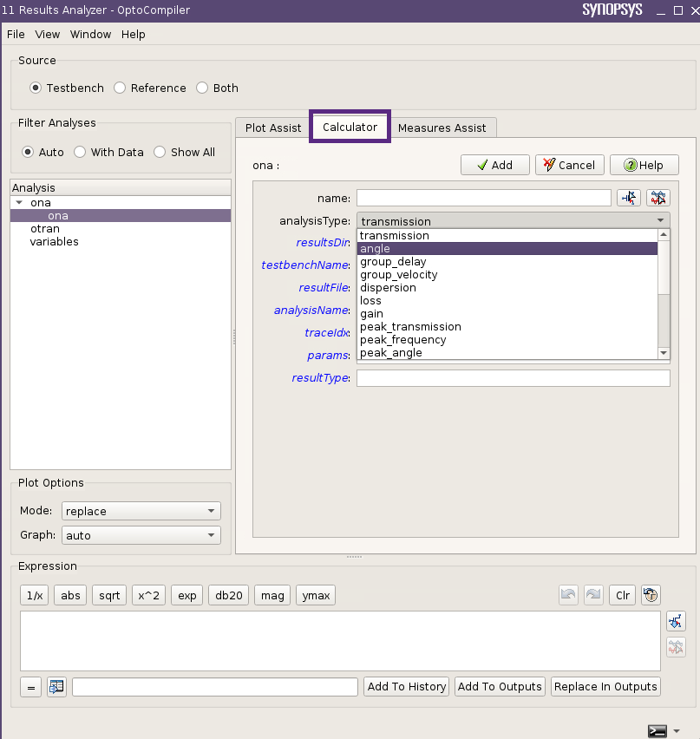This screenshot has height=739, width=700.
Task: Click the name input field
Action: (484, 198)
